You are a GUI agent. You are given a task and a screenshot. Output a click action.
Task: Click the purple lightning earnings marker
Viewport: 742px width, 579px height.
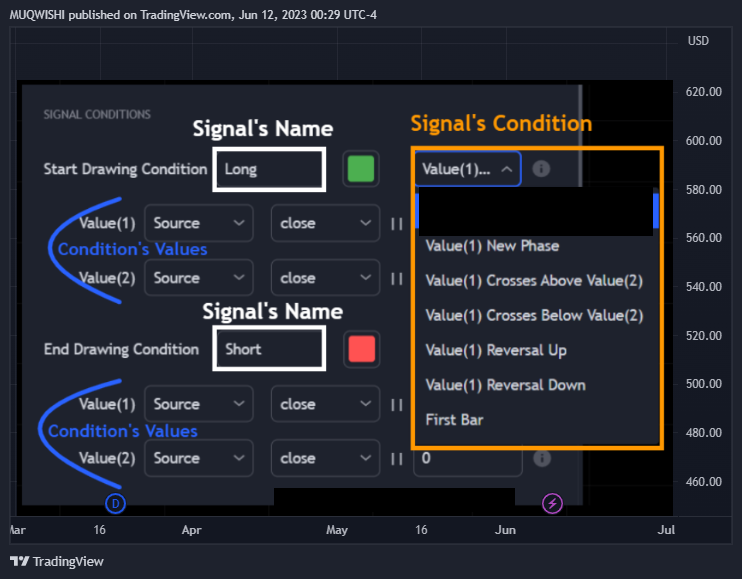point(552,503)
